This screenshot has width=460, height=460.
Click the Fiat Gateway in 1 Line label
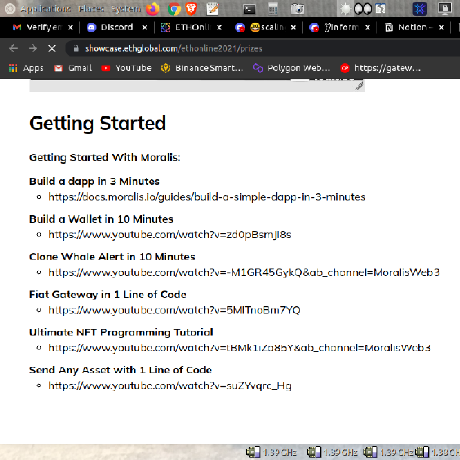(108, 294)
